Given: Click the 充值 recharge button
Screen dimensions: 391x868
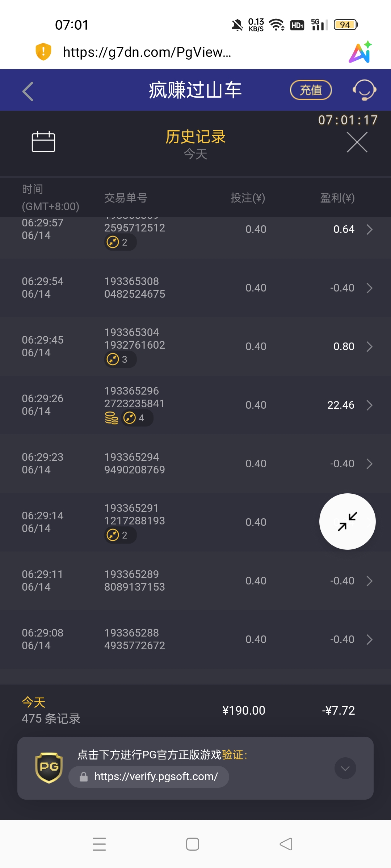Looking at the screenshot, I should (311, 90).
